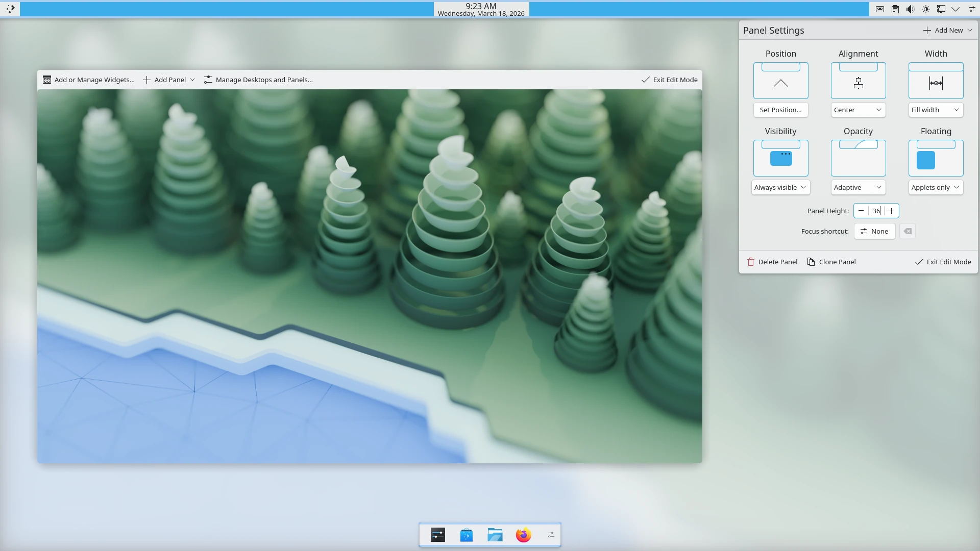The width and height of the screenshot is (980, 551).
Task: Click the Position panel preview image
Action: [x=781, y=81]
